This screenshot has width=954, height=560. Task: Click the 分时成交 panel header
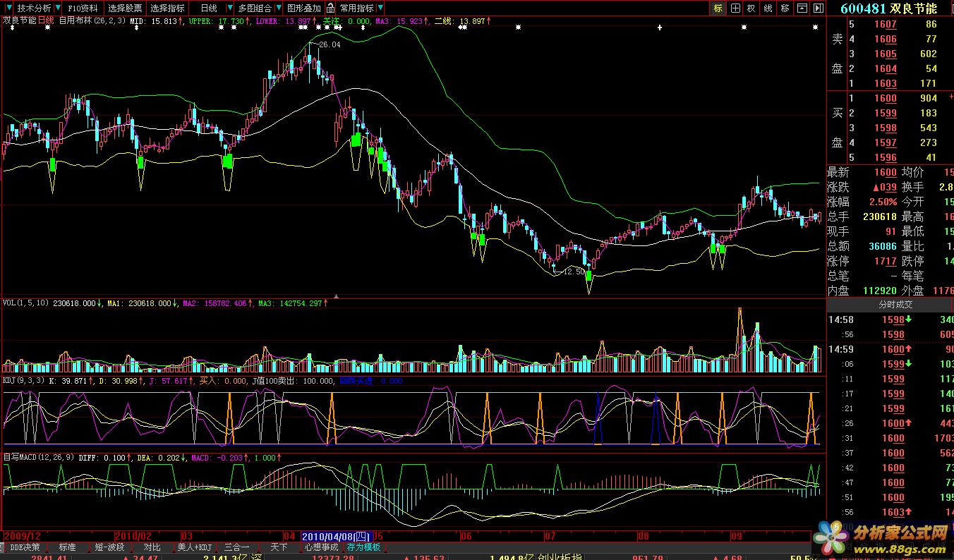coord(895,305)
